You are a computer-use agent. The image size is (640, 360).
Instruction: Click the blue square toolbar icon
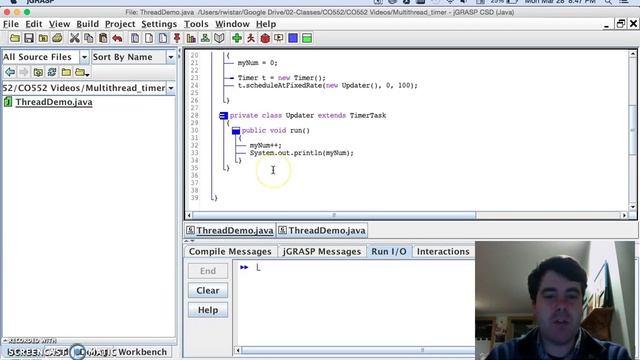(293, 38)
